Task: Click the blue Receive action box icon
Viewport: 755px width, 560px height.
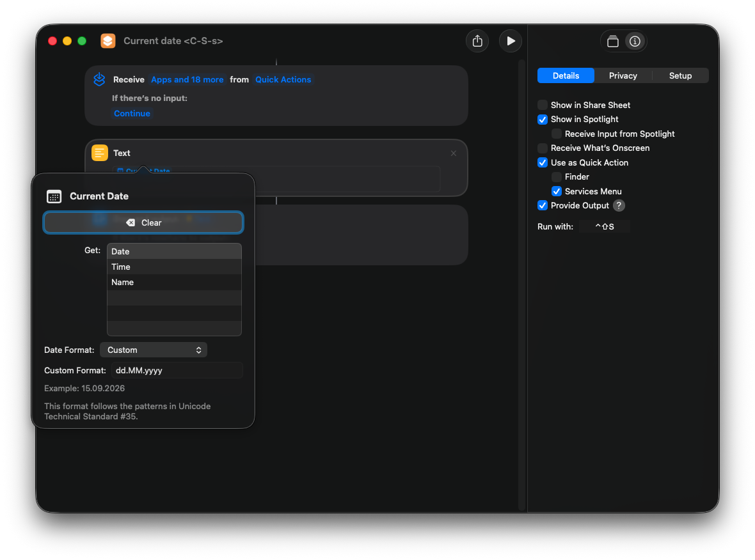Action: [99, 79]
